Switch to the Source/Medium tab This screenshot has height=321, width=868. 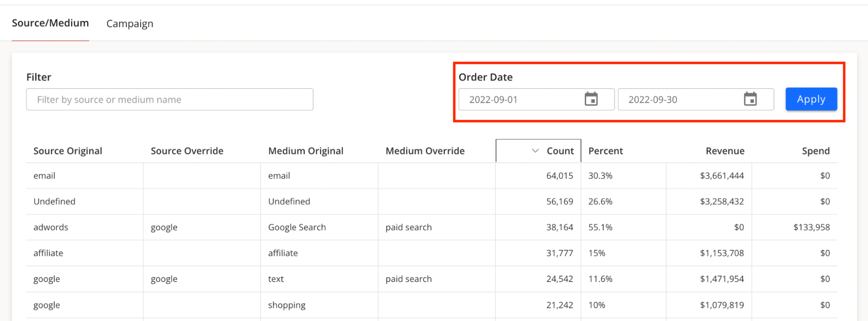(50, 23)
